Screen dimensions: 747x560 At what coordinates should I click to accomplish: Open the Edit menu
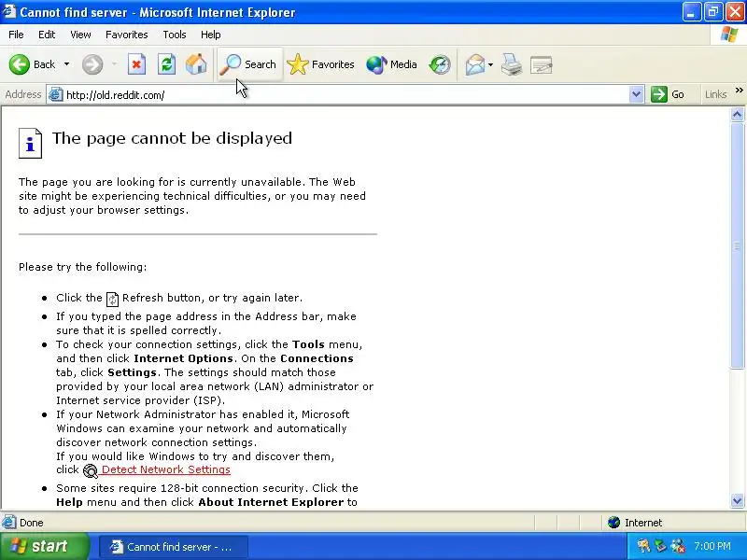click(47, 35)
